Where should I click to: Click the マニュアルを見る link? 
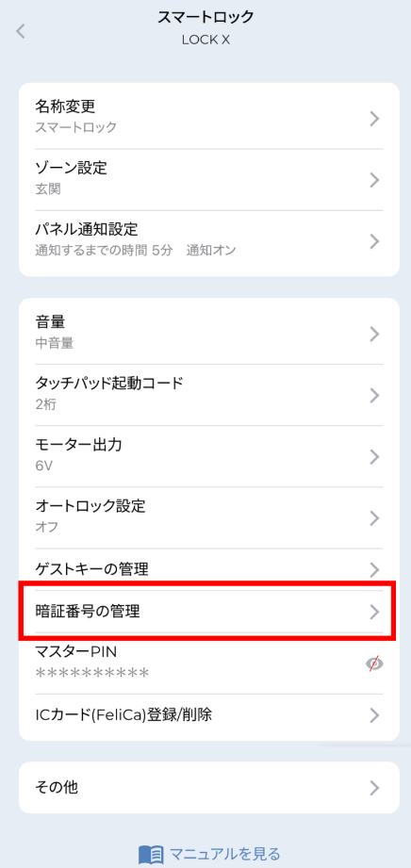[224, 854]
